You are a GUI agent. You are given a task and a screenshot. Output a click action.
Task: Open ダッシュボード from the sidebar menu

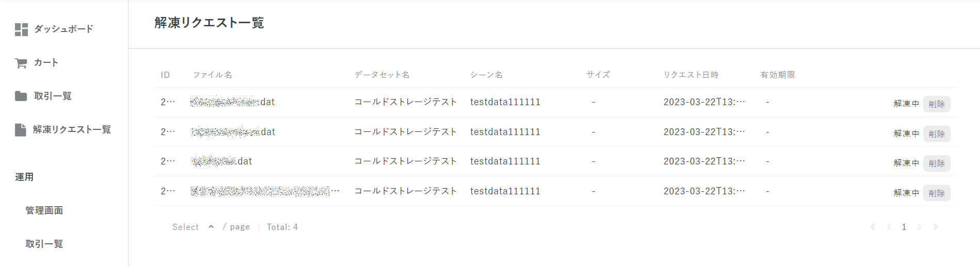[64, 29]
